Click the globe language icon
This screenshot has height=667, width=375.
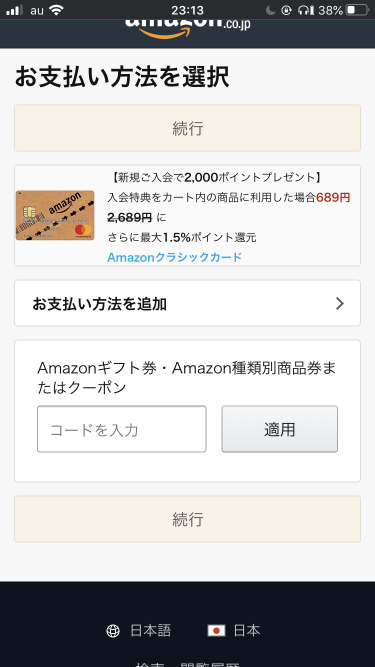pos(113,631)
